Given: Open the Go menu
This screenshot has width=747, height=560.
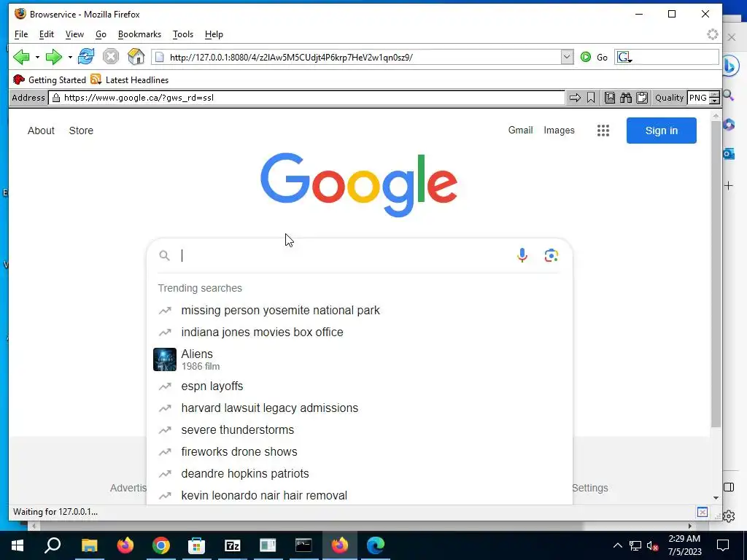Looking at the screenshot, I should point(101,34).
